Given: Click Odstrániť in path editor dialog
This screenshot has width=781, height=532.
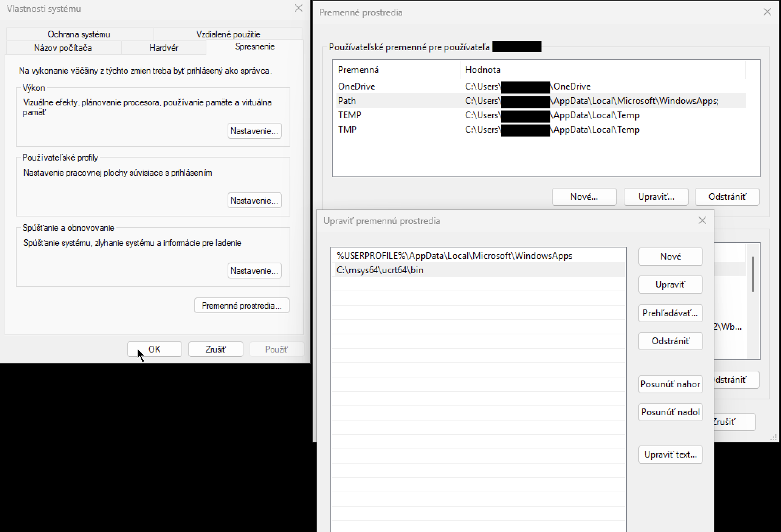Looking at the screenshot, I should pyautogui.click(x=670, y=341).
